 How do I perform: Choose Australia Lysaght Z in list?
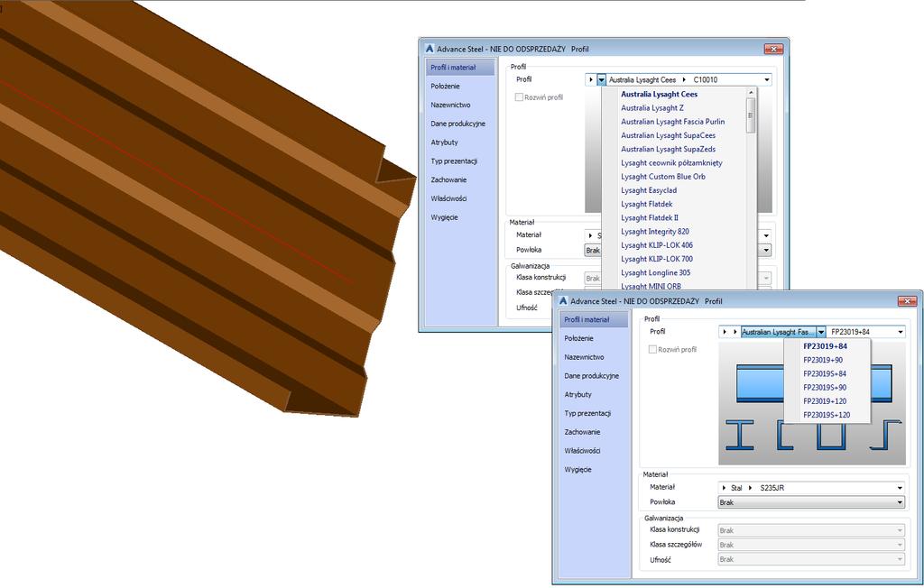point(652,108)
